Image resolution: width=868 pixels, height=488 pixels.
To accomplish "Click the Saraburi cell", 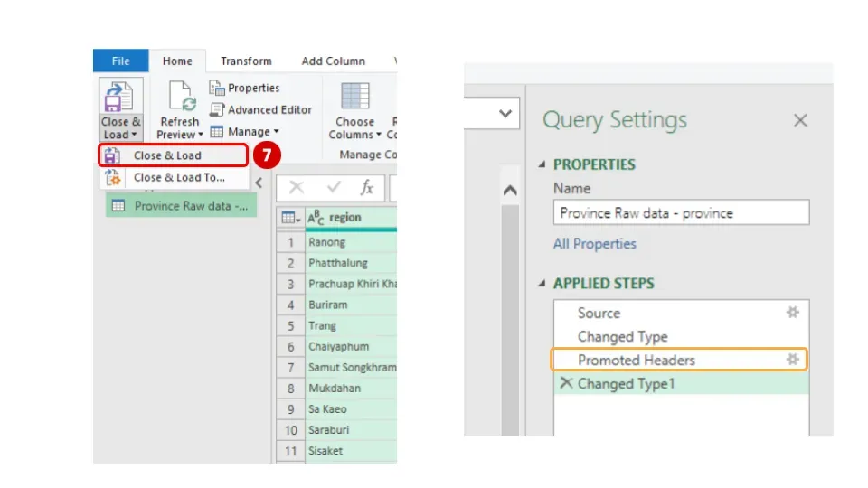I will 351,430.
